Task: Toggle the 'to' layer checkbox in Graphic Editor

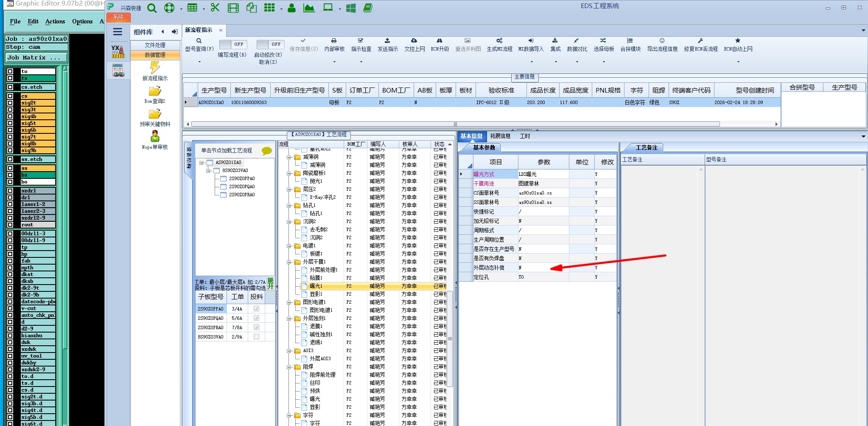Action: pyautogui.click(x=10, y=71)
